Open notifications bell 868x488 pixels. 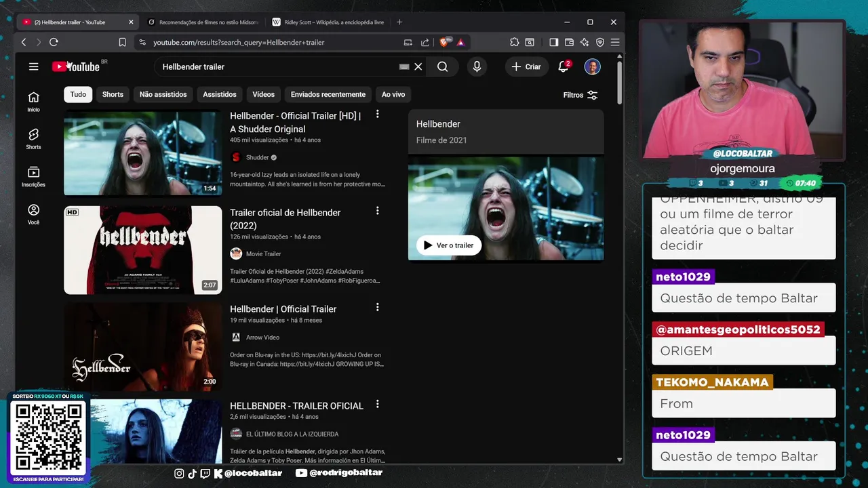click(563, 66)
